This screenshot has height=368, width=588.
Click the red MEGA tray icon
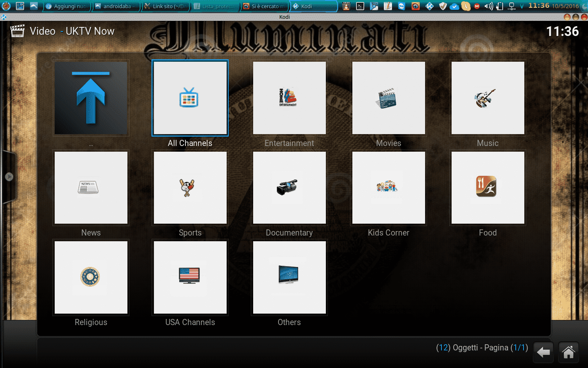pos(477,6)
